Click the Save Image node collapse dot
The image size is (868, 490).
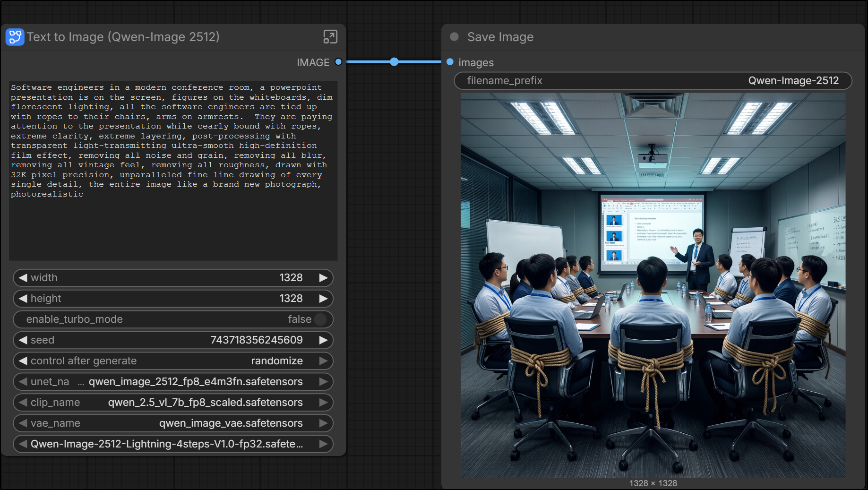[454, 37]
